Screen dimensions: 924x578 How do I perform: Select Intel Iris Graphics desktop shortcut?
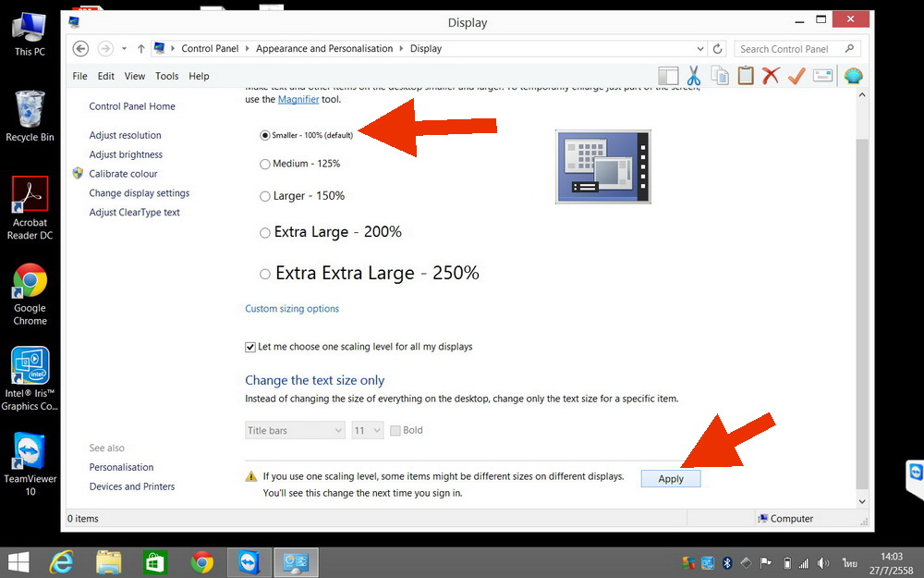(x=30, y=378)
